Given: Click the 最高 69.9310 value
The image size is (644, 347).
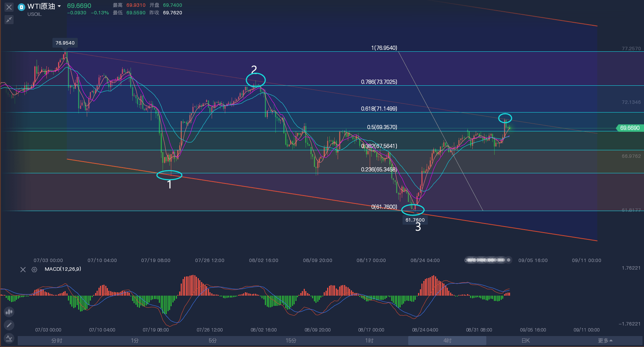Looking at the screenshot, I should [136, 5].
